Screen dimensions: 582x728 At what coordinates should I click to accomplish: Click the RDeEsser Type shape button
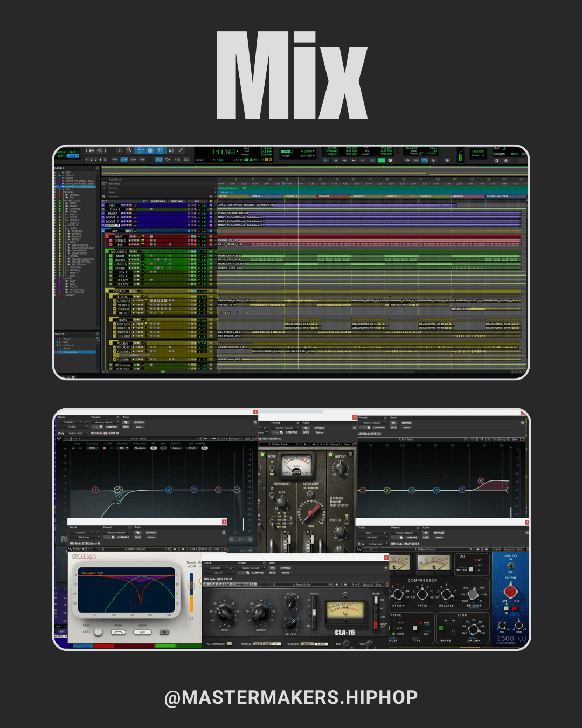(118, 632)
